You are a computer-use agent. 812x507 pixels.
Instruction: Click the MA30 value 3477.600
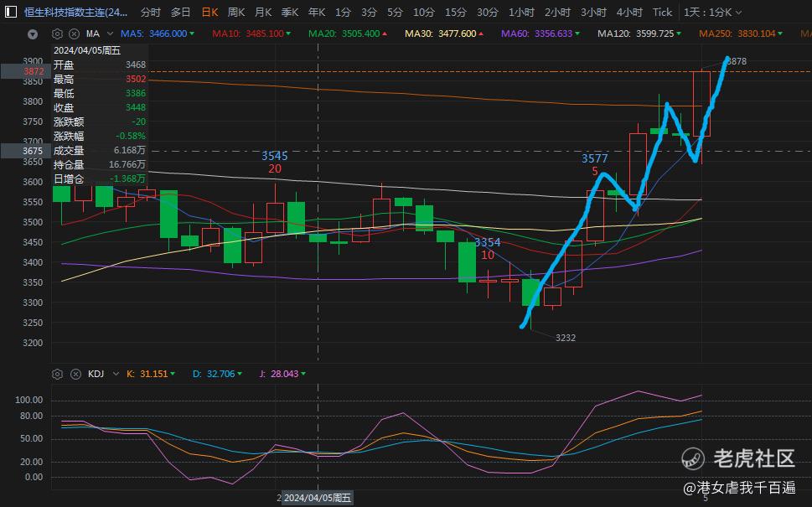[x=458, y=34]
